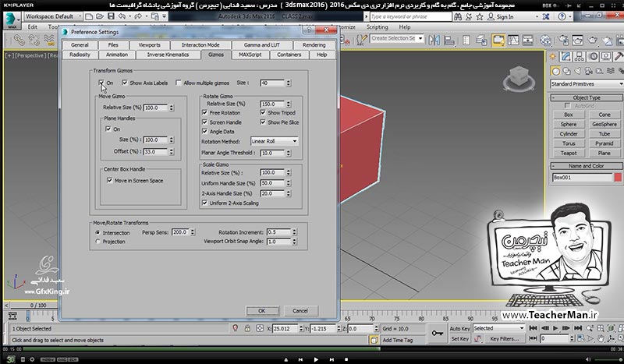Open the Utilities hammer panel tab
Screen dimensions: 624x364
(619, 56)
